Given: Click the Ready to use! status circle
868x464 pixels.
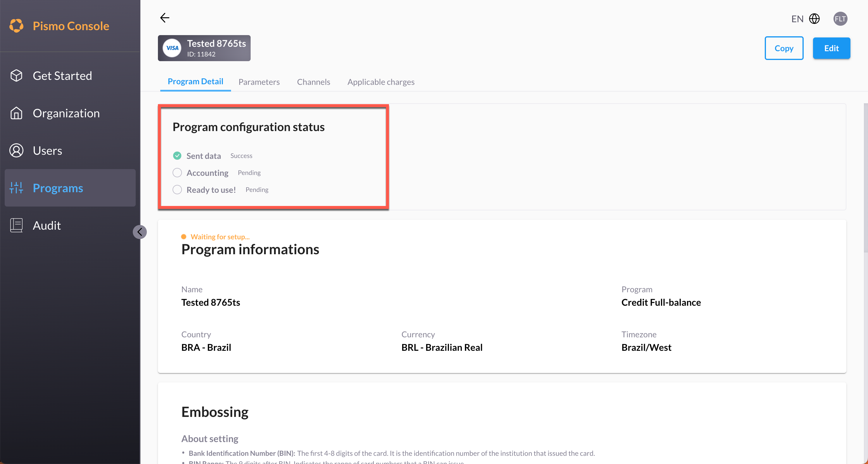Looking at the screenshot, I should pyautogui.click(x=177, y=189).
